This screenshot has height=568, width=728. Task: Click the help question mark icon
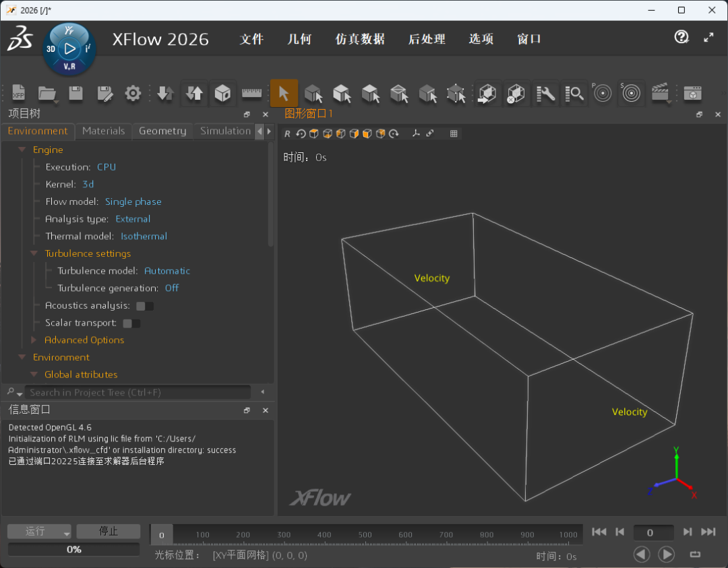tap(681, 37)
